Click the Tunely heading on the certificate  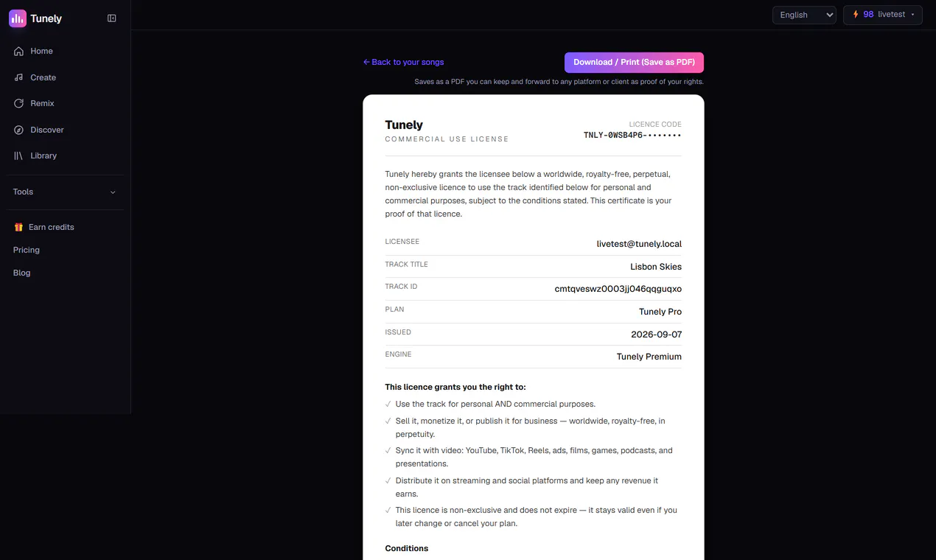pyautogui.click(x=404, y=125)
